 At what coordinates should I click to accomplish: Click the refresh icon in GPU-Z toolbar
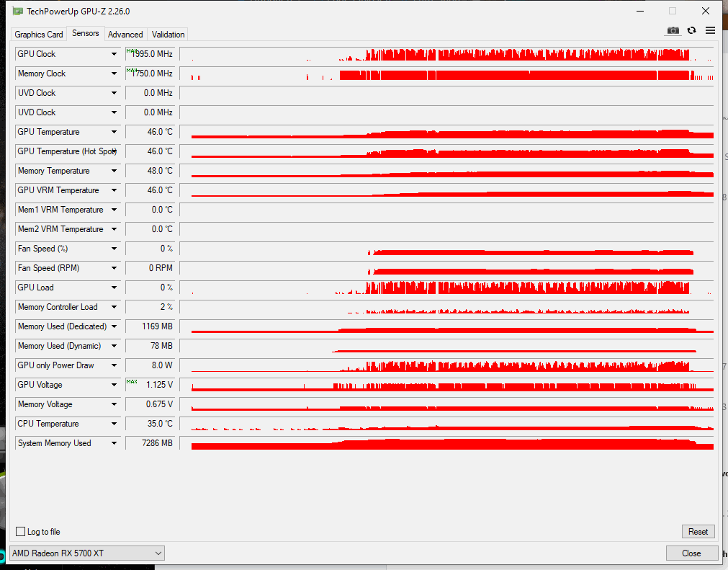click(x=692, y=30)
